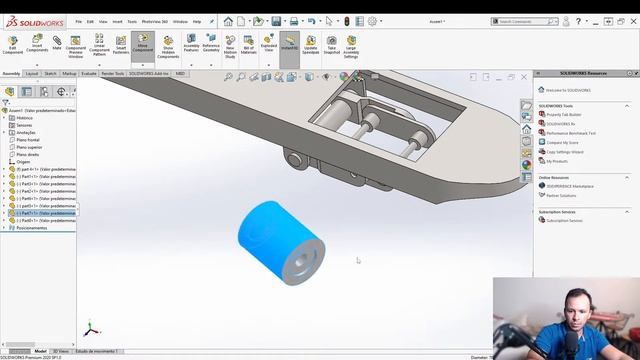Open the Options gear icon
Screen dimensions: 640x360
point(372,21)
